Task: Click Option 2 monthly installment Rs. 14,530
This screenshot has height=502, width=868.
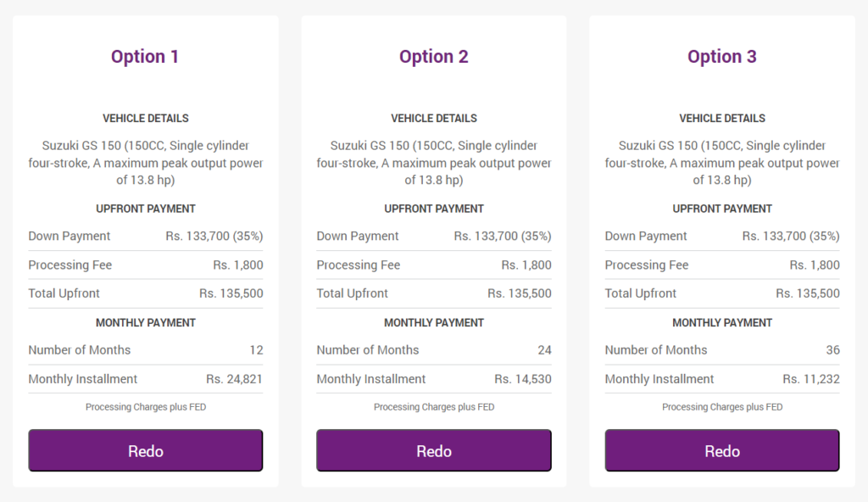Action: coord(522,379)
